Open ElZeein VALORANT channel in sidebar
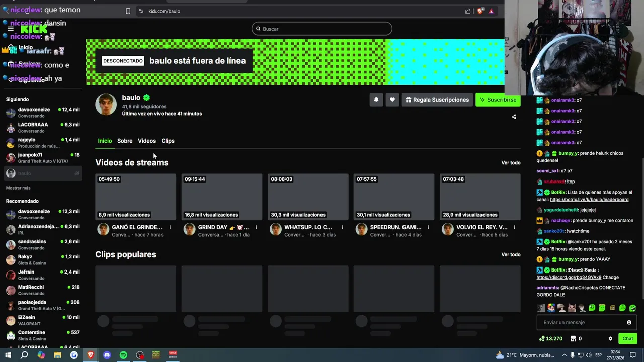The image size is (644, 362). (43, 320)
